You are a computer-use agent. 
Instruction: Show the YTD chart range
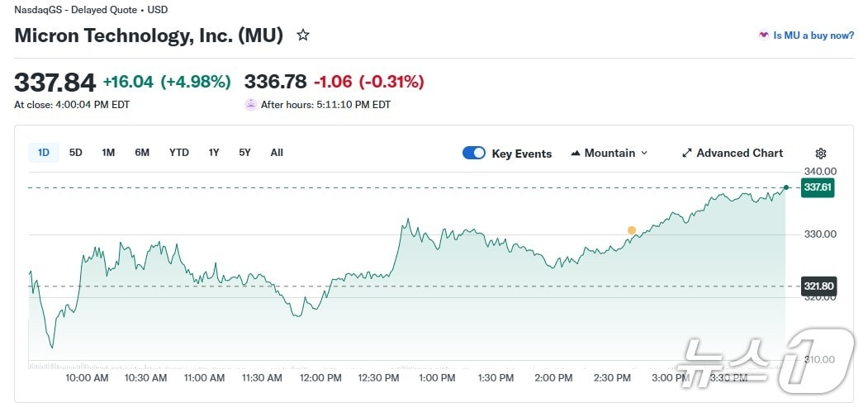[x=178, y=153]
